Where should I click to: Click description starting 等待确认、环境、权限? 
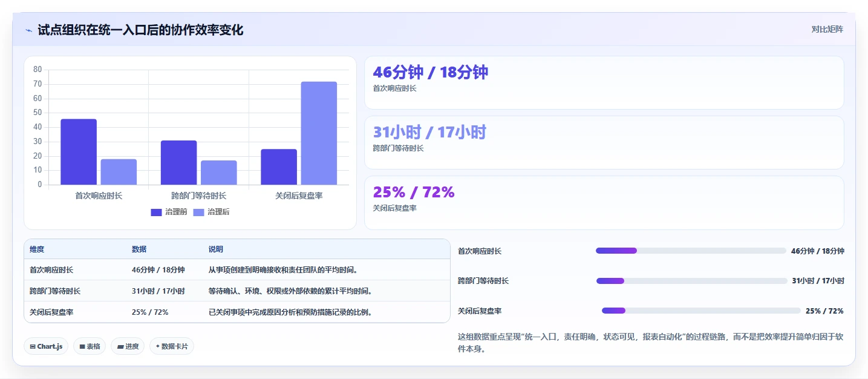pyautogui.click(x=290, y=291)
